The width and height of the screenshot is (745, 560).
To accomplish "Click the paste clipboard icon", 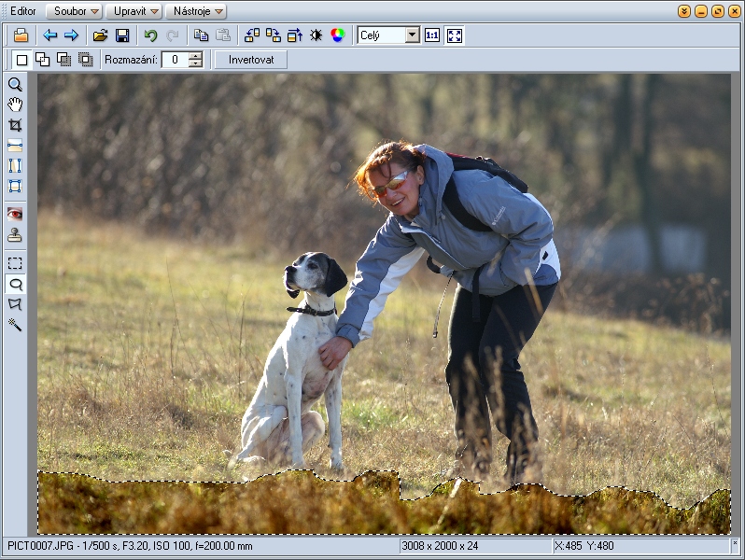I will pyautogui.click(x=223, y=35).
